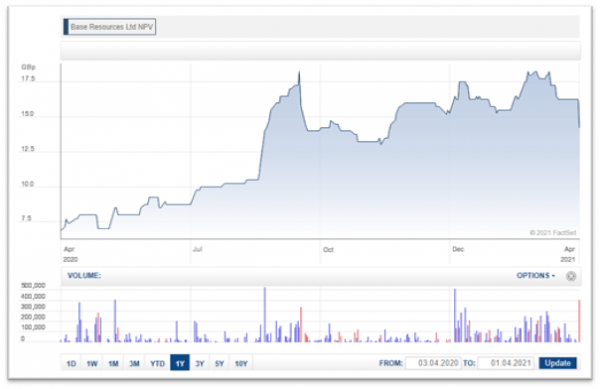Click the FROM date field 03.04.2020
The width and height of the screenshot is (600, 389).
[433, 363]
